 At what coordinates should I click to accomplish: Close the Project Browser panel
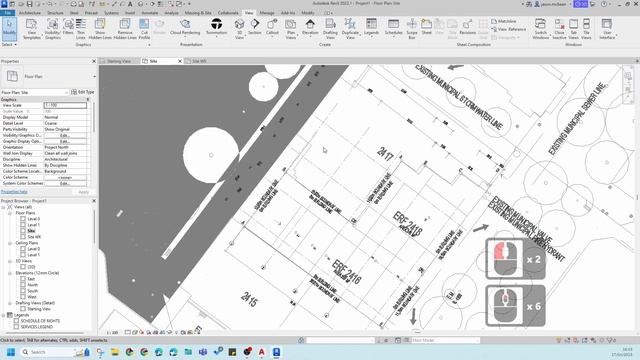click(94, 201)
